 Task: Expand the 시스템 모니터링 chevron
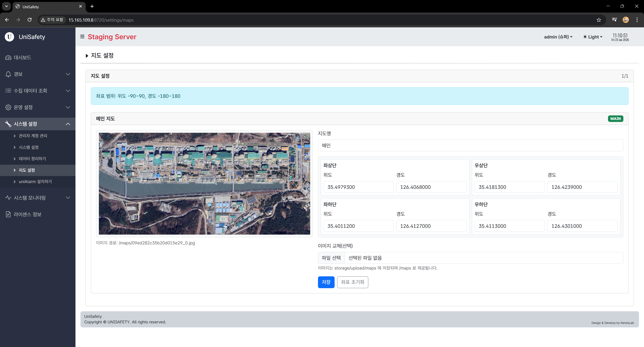(68, 198)
